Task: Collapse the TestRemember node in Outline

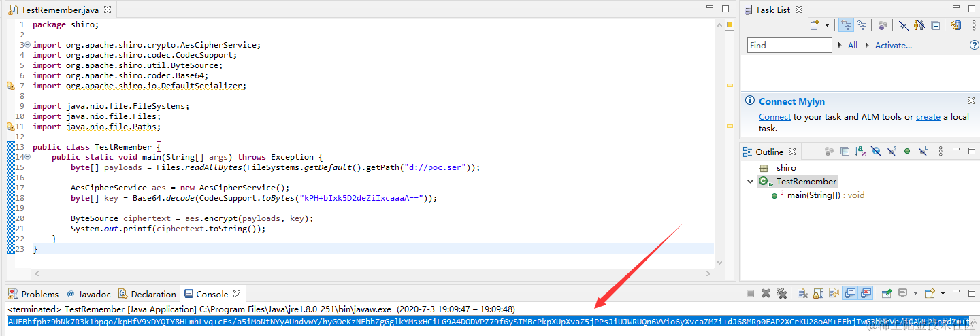Action: tap(751, 181)
